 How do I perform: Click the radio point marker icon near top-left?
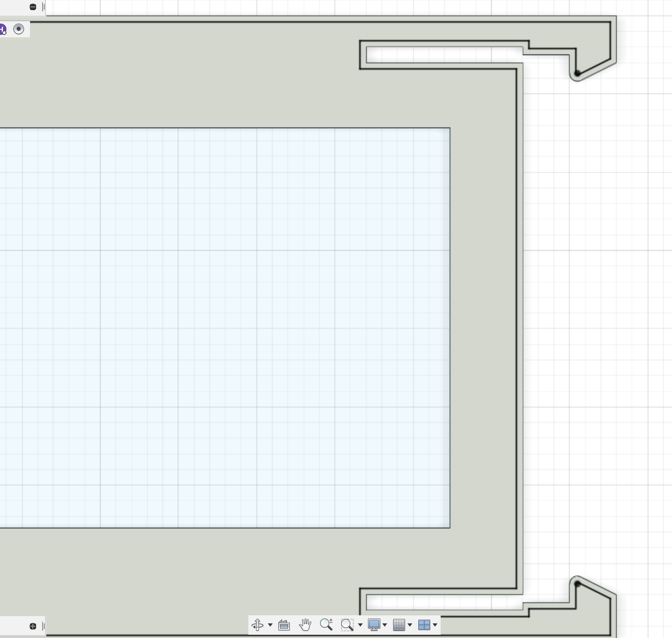[19, 29]
